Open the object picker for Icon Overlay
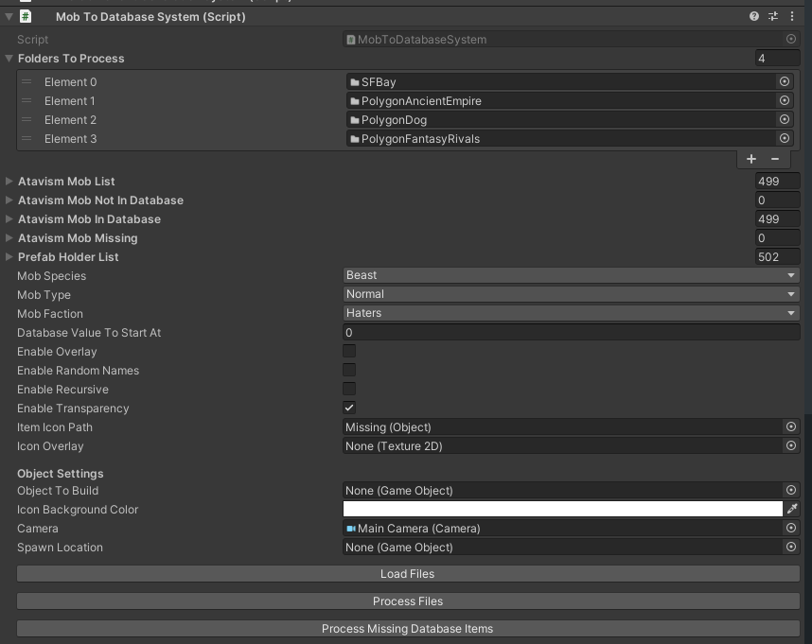The height and width of the screenshot is (644, 812). coord(791,445)
